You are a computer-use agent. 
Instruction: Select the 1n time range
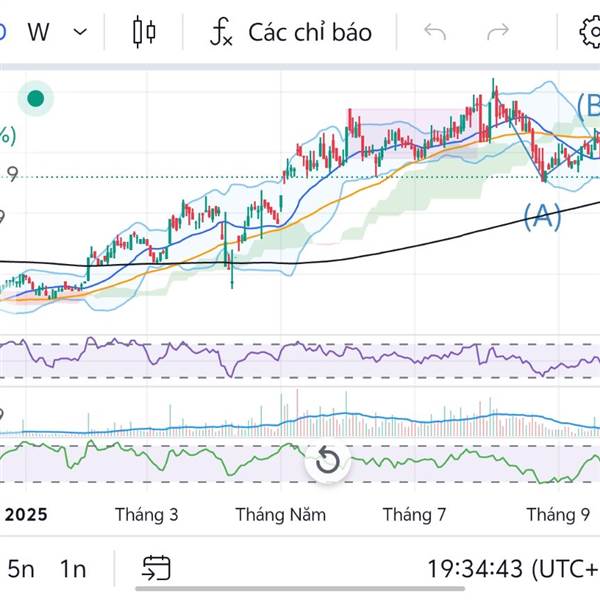(x=72, y=569)
